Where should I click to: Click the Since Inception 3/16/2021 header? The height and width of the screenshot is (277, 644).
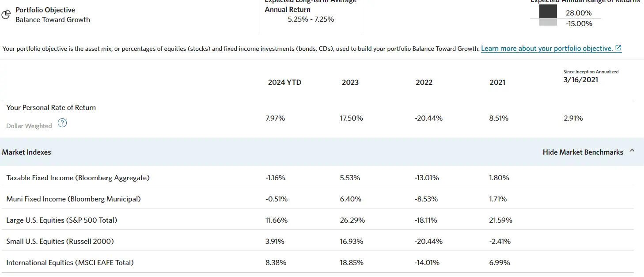click(581, 80)
